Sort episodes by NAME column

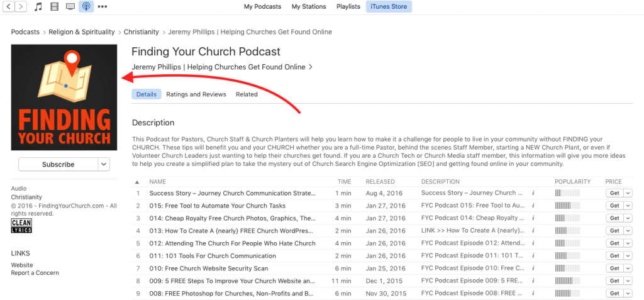(x=158, y=182)
